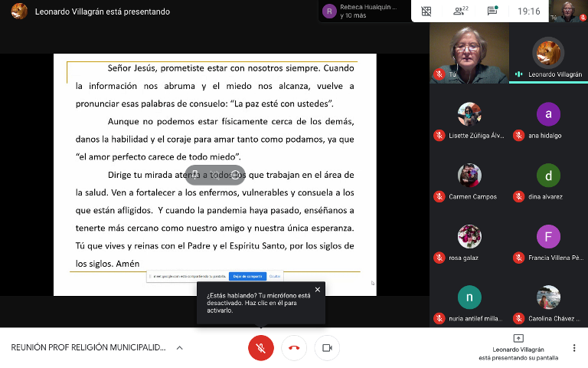Pin the presentation using the pin icon
The image size is (588, 368).
tap(195, 175)
